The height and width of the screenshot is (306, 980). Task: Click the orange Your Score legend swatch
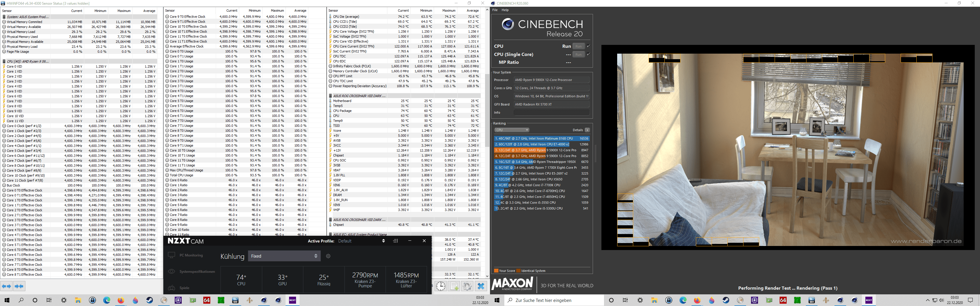click(496, 271)
